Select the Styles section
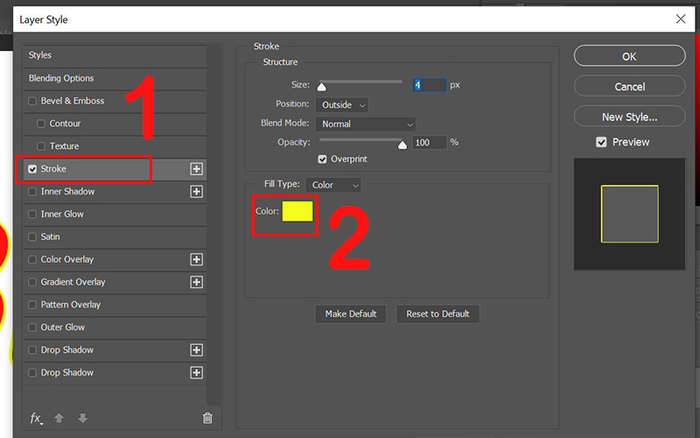700x438 pixels. point(115,55)
